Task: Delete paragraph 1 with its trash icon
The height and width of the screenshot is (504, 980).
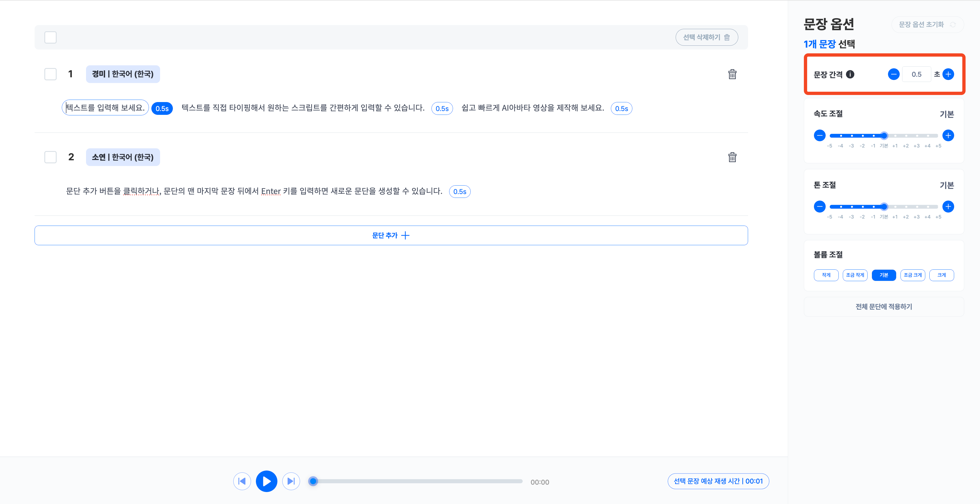Action: click(732, 74)
